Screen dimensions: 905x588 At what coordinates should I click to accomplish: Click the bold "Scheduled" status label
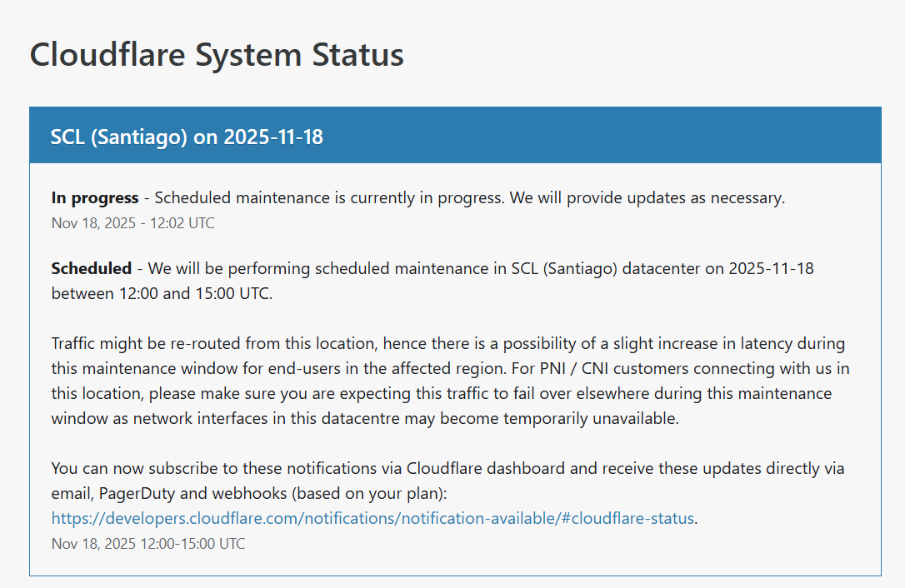92,268
